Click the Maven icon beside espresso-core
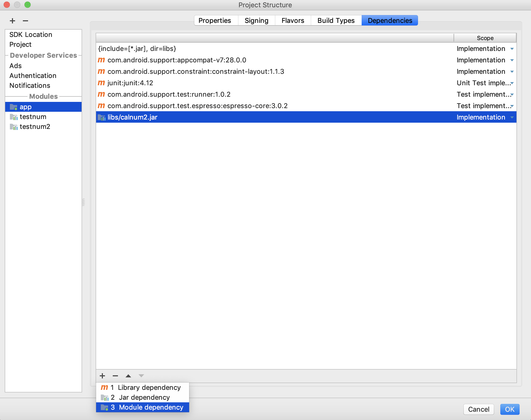Viewport: 531px width, 420px height. click(101, 106)
